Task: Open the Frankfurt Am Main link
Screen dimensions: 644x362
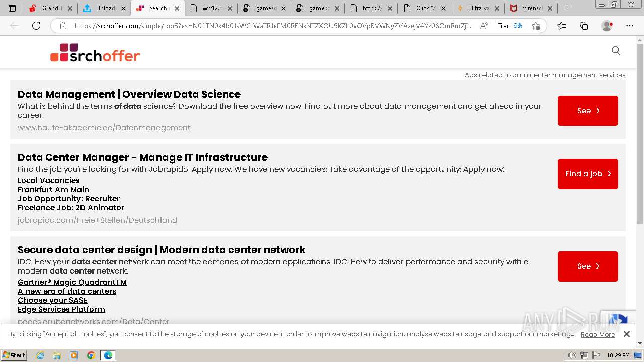Action: 53,190
